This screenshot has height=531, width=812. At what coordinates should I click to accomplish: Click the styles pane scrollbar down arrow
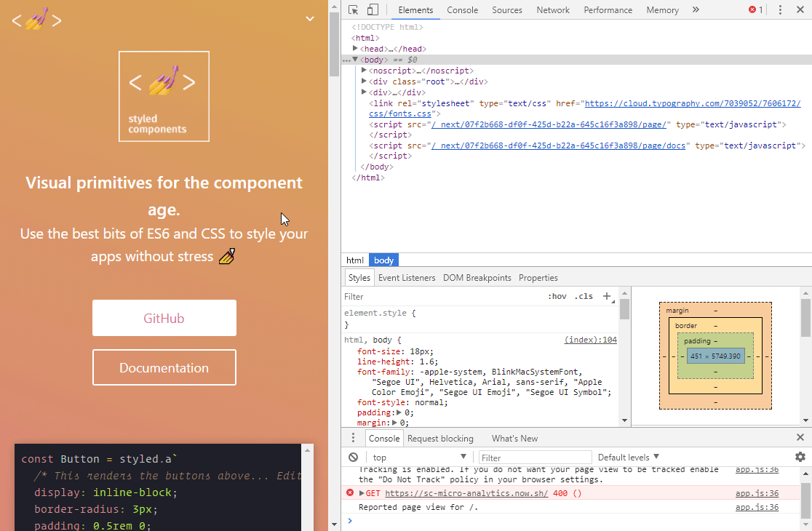pos(624,420)
